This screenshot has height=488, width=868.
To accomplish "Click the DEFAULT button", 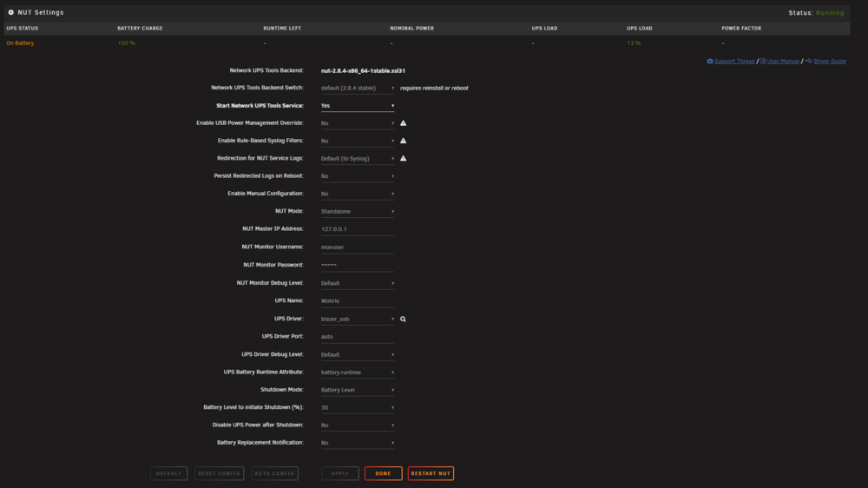I will 169,473.
